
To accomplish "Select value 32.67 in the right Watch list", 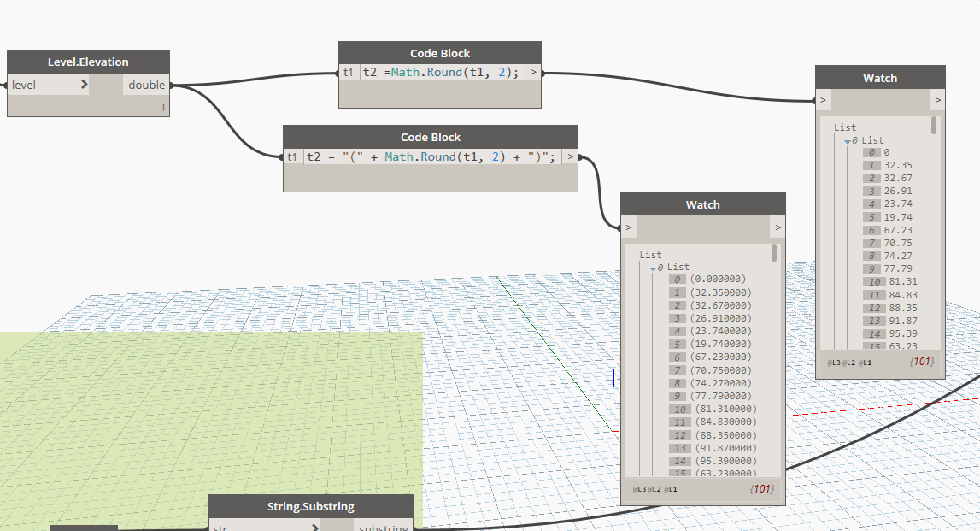I will coord(897,178).
